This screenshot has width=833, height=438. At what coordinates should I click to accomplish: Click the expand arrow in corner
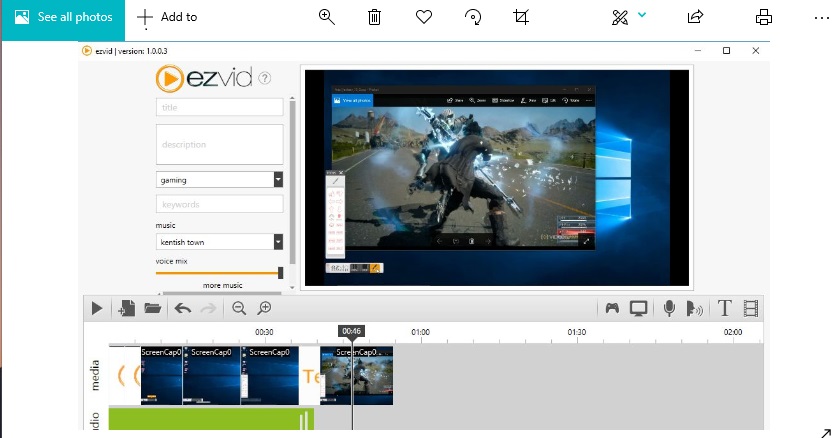click(x=826, y=433)
